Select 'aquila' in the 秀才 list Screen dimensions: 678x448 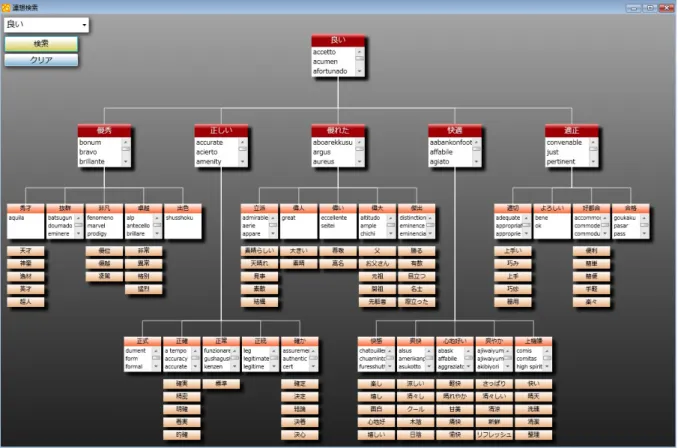tap(16, 218)
